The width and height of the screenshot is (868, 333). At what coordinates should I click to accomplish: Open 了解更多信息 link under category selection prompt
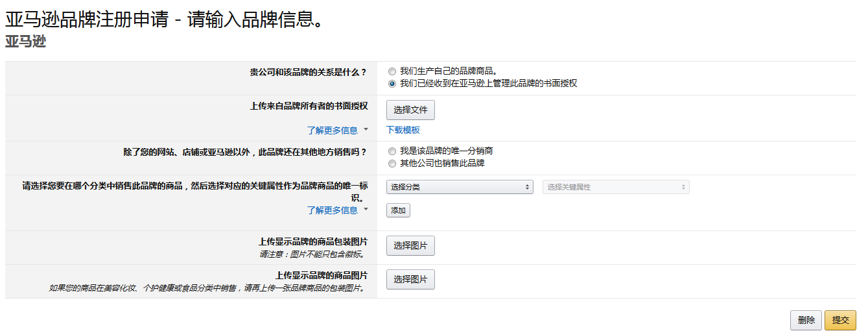333,210
